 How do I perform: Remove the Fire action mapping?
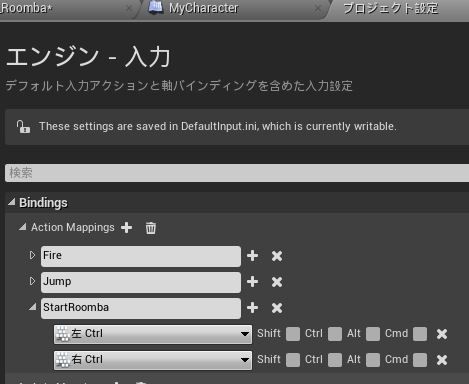(x=277, y=256)
